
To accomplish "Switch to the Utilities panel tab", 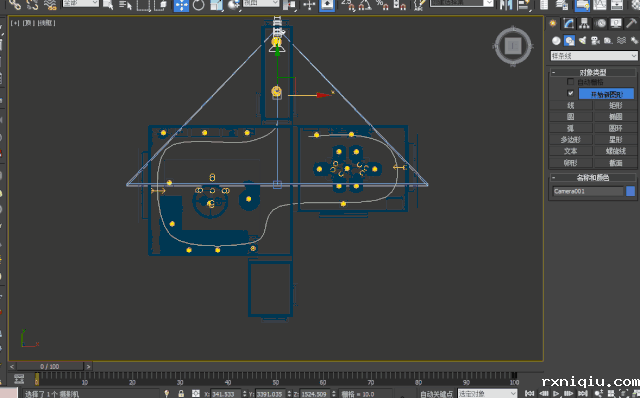I will [x=631, y=23].
